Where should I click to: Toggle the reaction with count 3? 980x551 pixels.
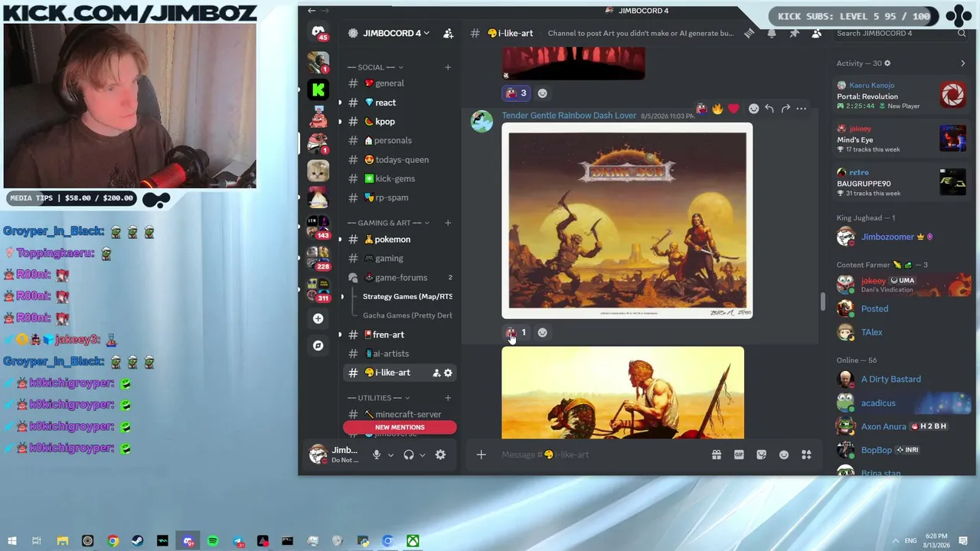tap(517, 93)
